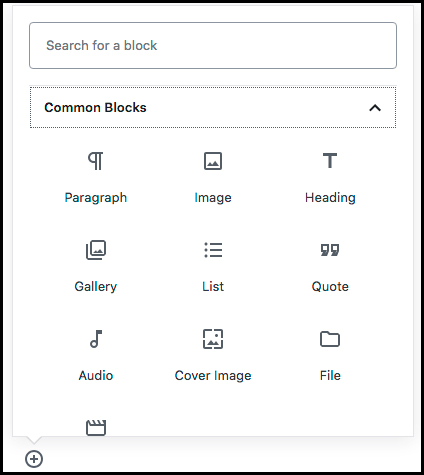Insert an Audio block via music note icon
This screenshot has width=424, height=475.
[x=96, y=339]
